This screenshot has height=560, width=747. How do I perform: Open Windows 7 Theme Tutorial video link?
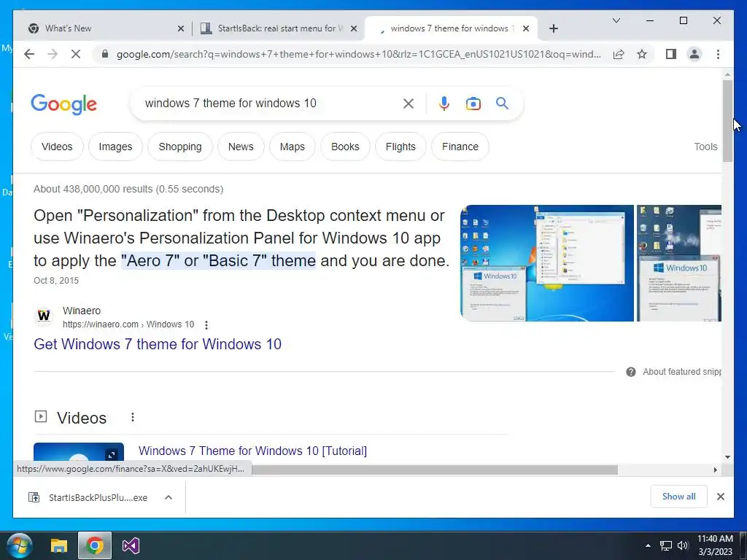[252, 451]
